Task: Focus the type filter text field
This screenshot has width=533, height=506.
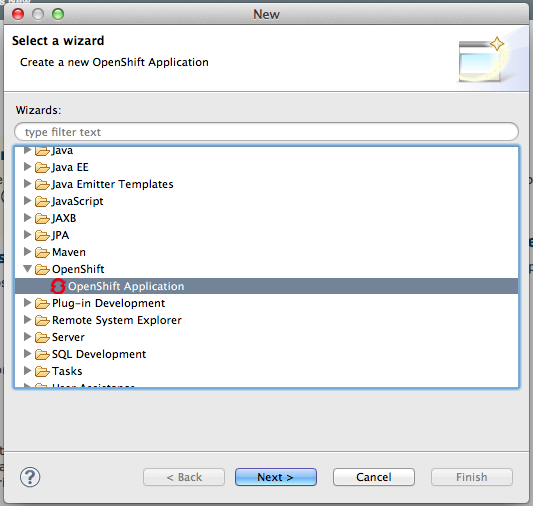Action: pyautogui.click(x=266, y=132)
